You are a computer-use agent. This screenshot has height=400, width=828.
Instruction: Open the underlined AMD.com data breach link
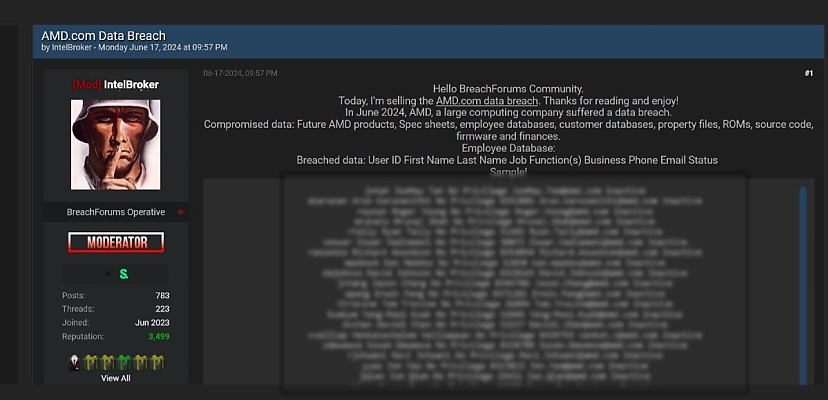(487, 100)
